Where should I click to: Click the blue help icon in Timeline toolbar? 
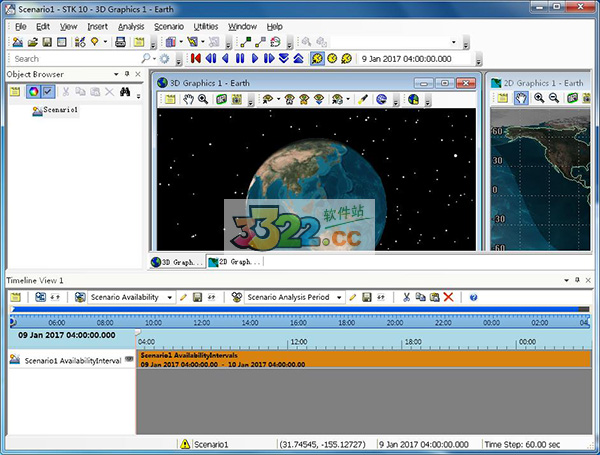473,297
